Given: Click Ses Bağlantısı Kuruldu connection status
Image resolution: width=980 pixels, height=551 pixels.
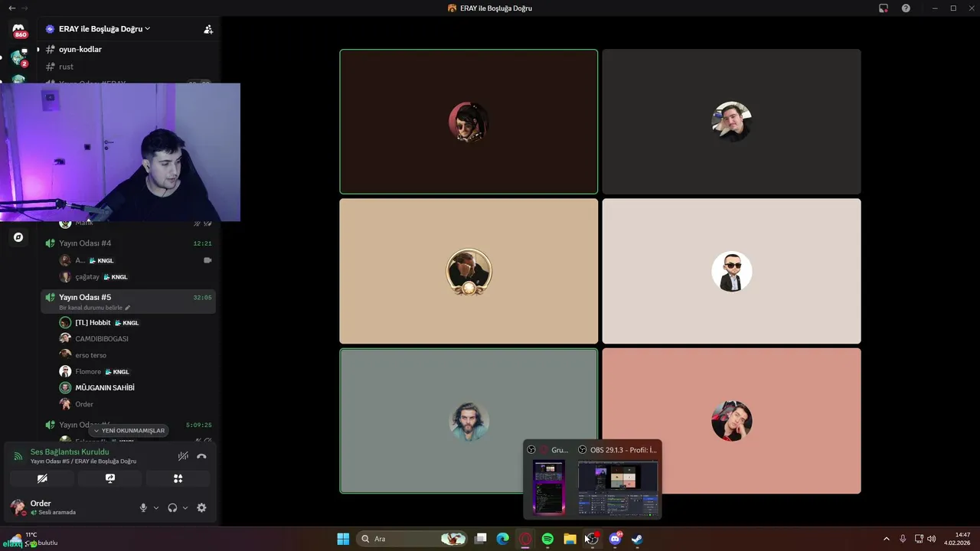Looking at the screenshot, I should [70, 452].
